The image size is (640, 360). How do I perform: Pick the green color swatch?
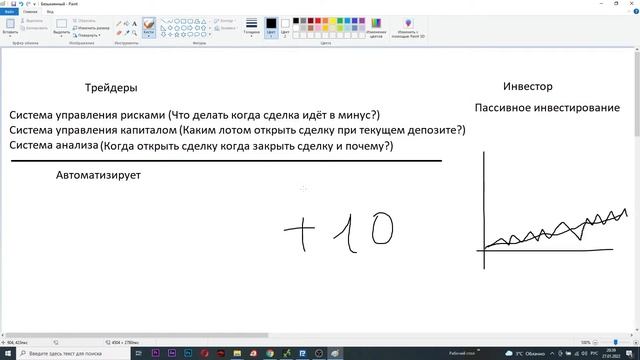click(x=340, y=20)
